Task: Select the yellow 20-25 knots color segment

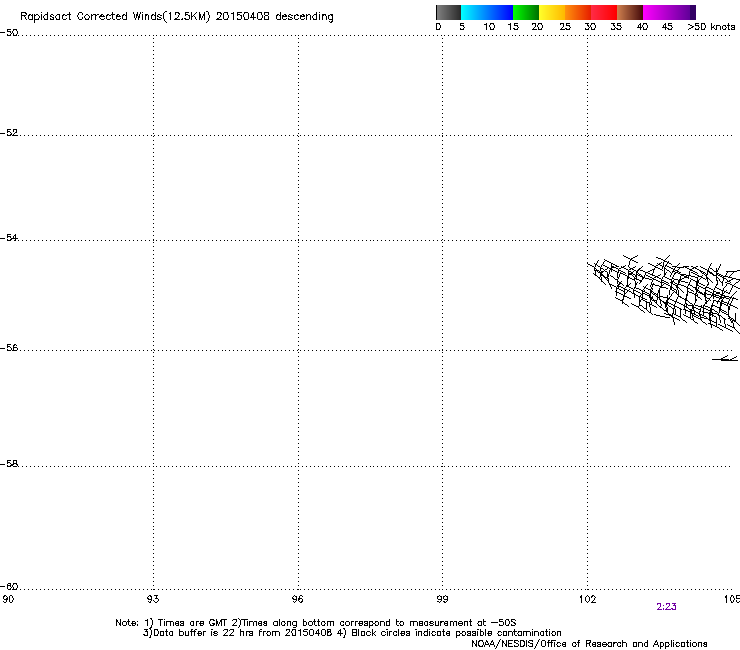Action: [552, 12]
